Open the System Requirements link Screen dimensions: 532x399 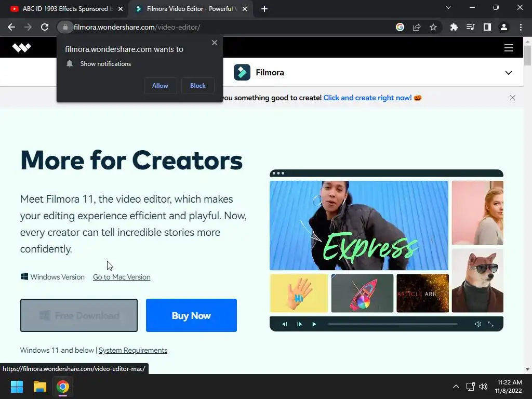(132, 350)
